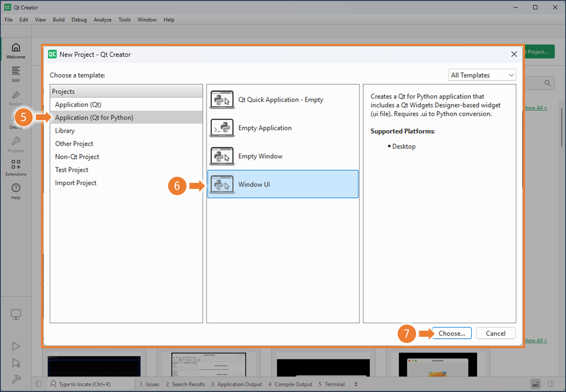Toggle the left sidebar visibility icon
The height and width of the screenshot is (392, 566).
38,384
